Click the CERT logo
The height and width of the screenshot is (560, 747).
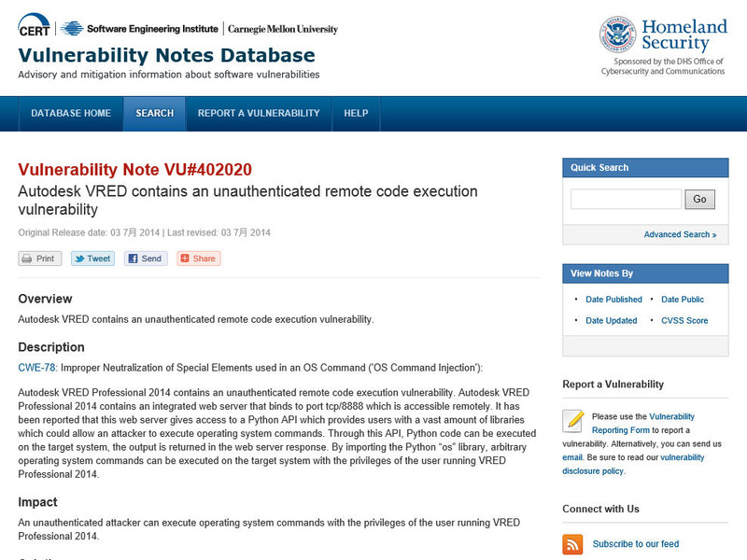(35, 28)
